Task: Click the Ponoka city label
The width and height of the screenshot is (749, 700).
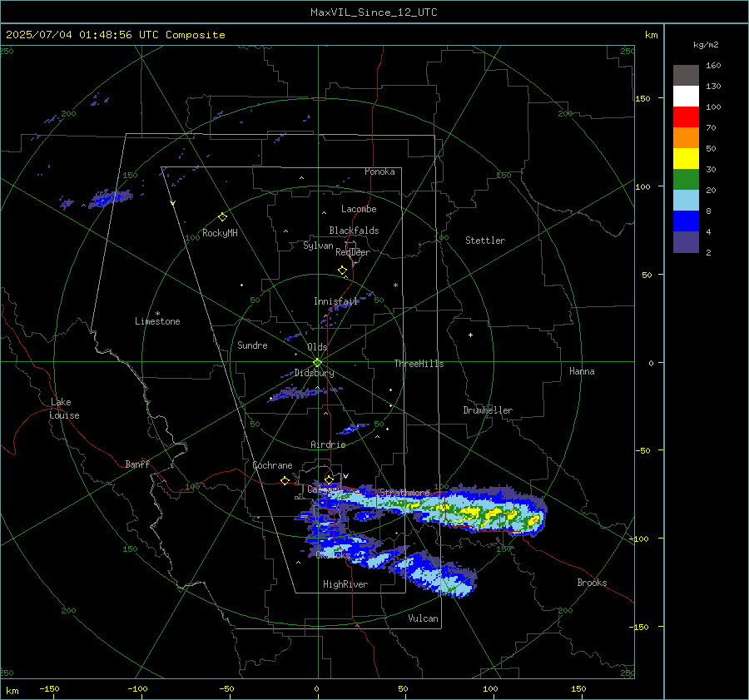Action: coord(379,171)
